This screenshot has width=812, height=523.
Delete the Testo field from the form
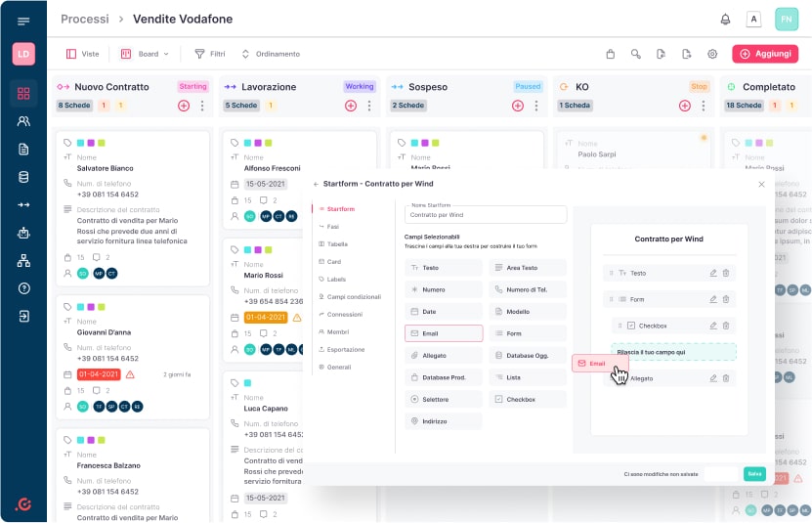pos(726,273)
